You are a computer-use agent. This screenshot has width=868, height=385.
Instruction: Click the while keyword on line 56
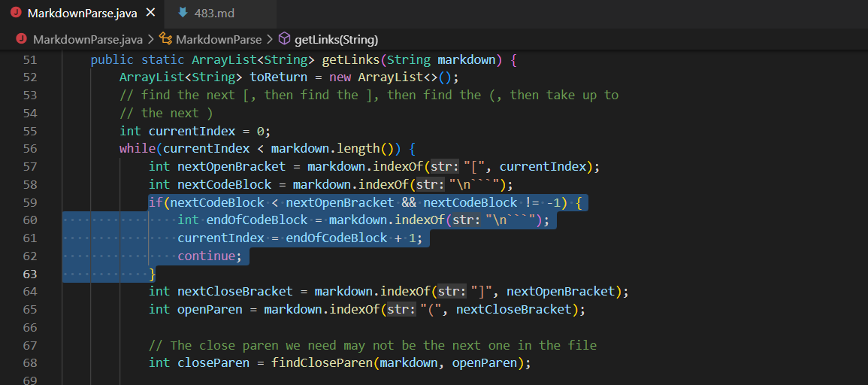tap(137, 149)
